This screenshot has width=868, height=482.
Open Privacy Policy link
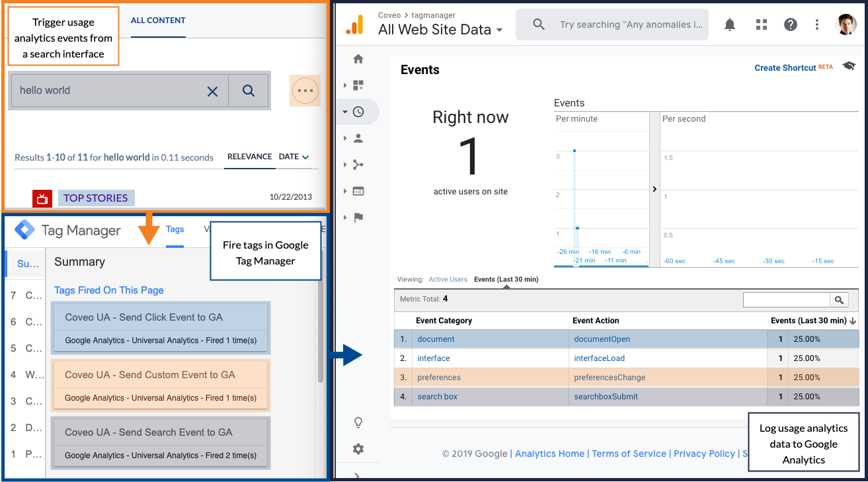tap(704, 454)
